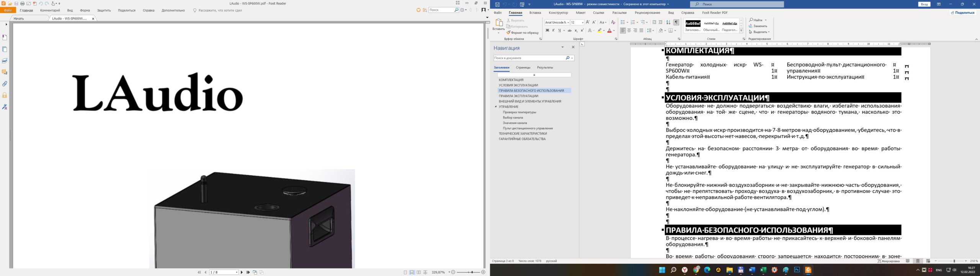Zoom in with plus button in Foxit

point(483,272)
